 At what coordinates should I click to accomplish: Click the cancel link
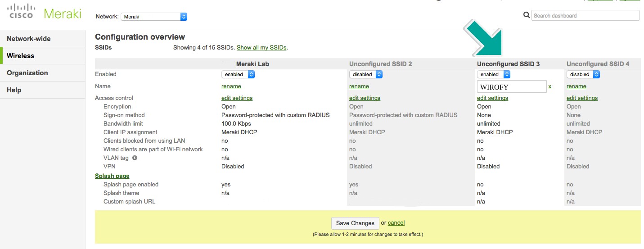point(396,223)
